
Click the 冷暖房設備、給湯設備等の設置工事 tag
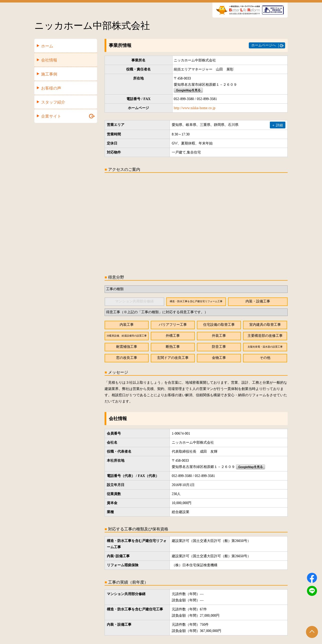click(127, 336)
